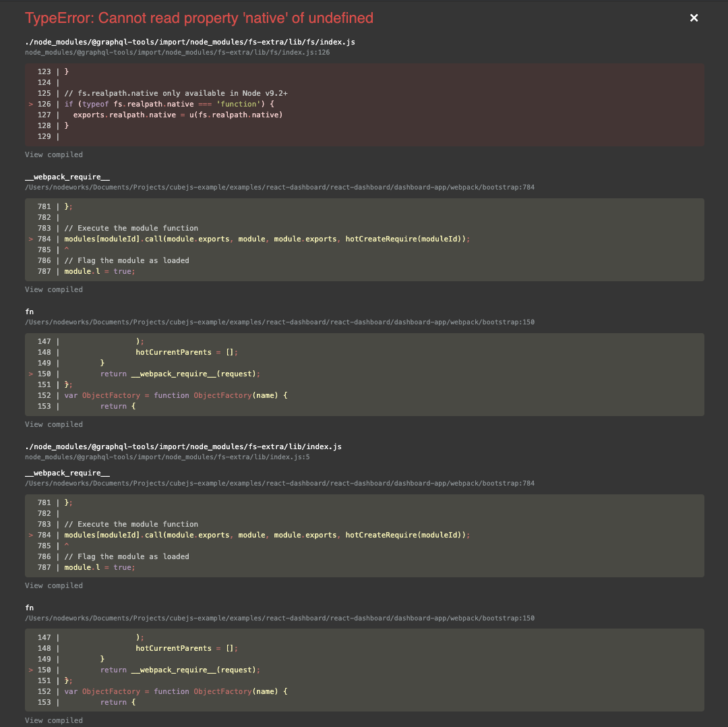Click first '// Execute the module function' comment
728x727 pixels.
(131, 228)
